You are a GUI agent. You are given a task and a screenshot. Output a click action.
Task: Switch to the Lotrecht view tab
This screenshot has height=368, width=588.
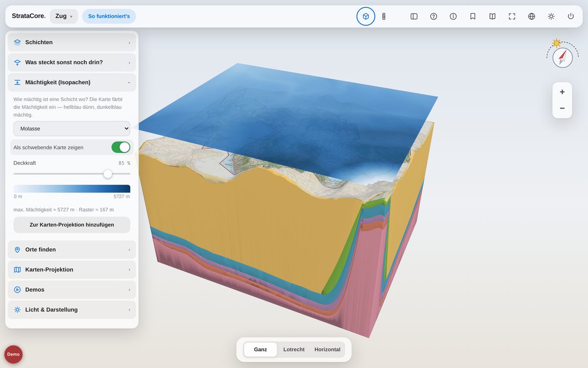coord(294,349)
